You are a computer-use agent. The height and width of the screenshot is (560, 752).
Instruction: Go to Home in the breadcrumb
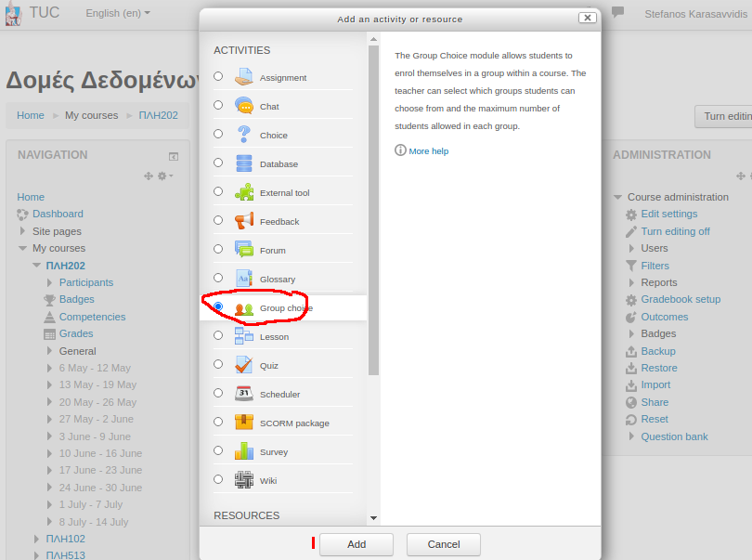click(31, 115)
